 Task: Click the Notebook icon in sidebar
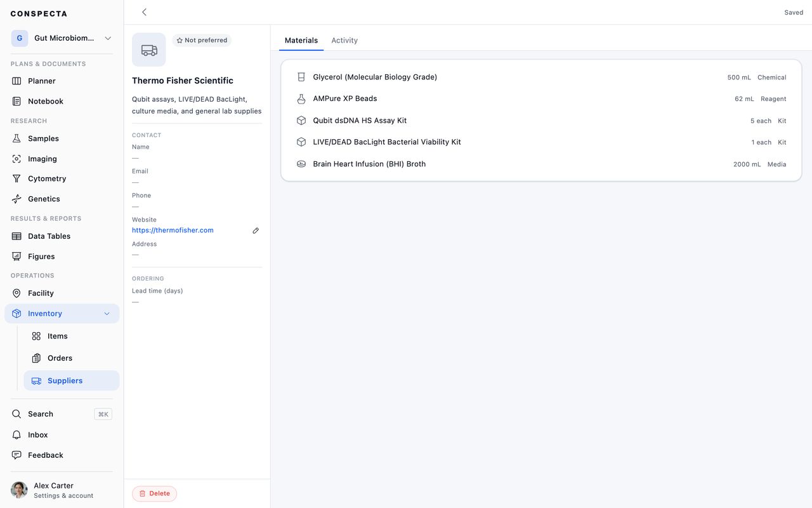[x=16, y=102]
